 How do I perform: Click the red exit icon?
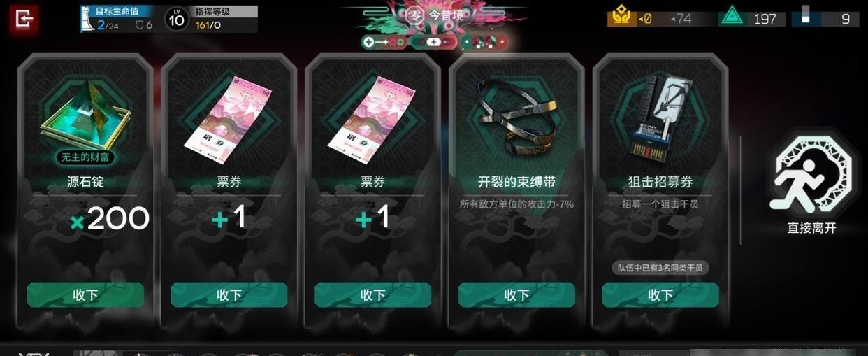[24, 18]
